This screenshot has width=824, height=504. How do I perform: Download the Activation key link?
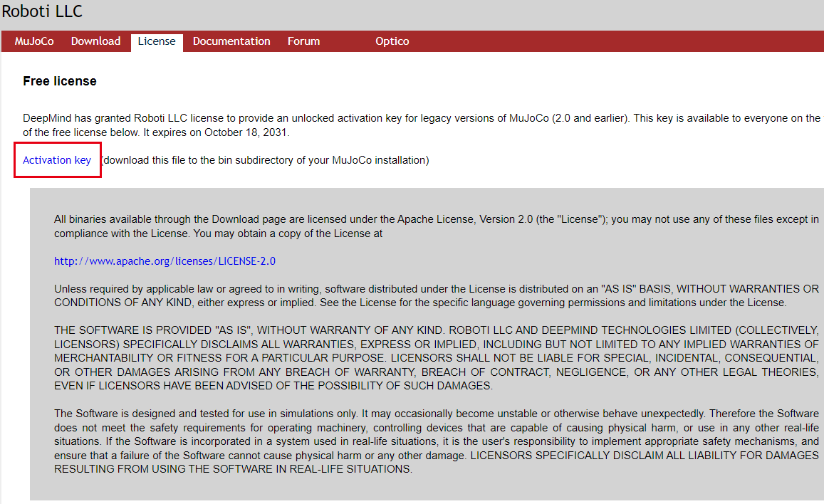pos(57,160)
